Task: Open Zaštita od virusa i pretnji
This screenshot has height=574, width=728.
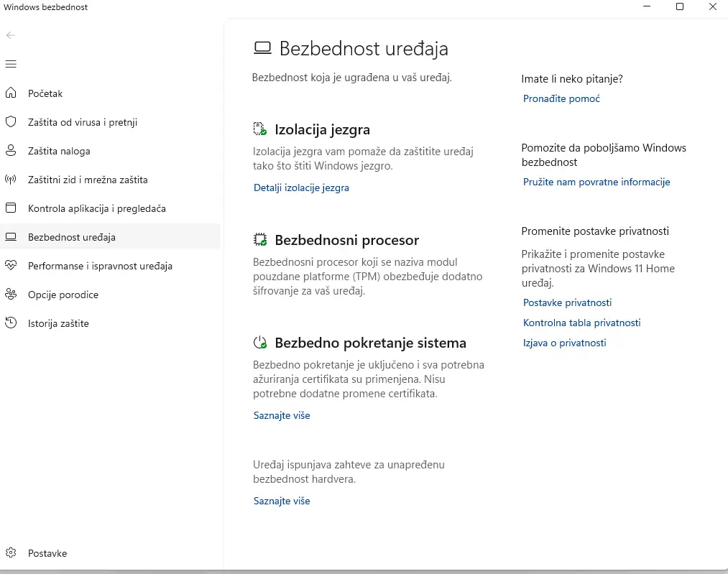Action: click(110, 122)
